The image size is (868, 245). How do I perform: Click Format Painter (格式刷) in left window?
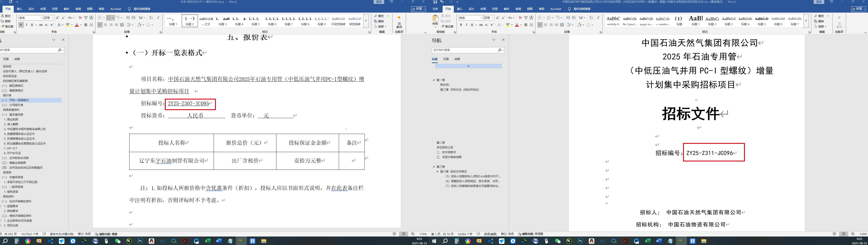pyautogui.click(x=7, y=26)
